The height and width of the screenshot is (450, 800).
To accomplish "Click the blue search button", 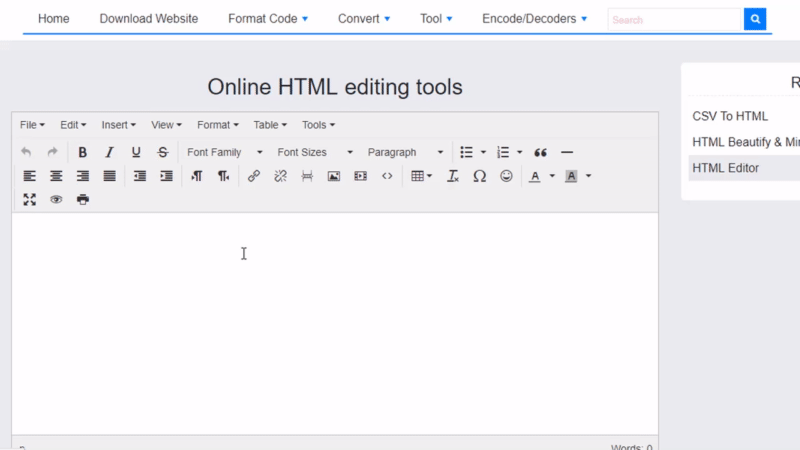I will tap(755, 19).
